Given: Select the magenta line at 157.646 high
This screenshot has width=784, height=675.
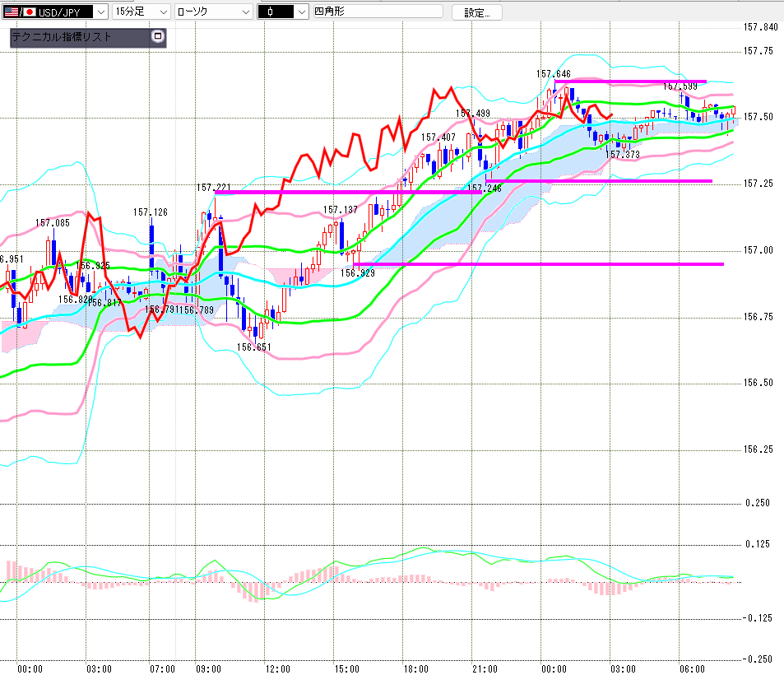Looking at the screenshot, I should (x=630, y=81).
